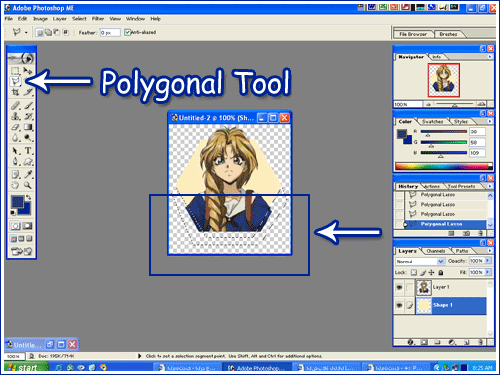Open the File Browser tab in palette well
This screenshot has width=500, height=375.
coord(413,34)
